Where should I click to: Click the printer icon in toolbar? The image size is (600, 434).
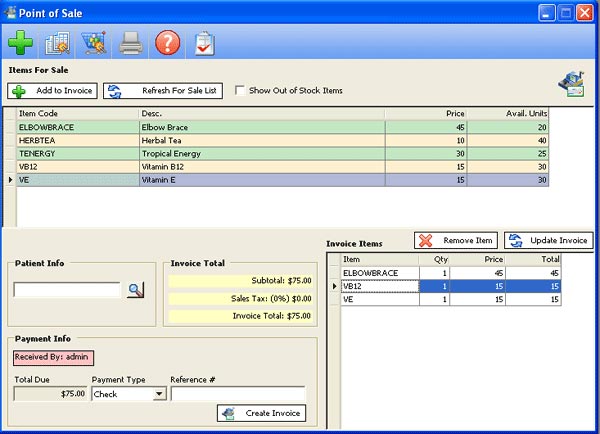(x=131, y=43)
